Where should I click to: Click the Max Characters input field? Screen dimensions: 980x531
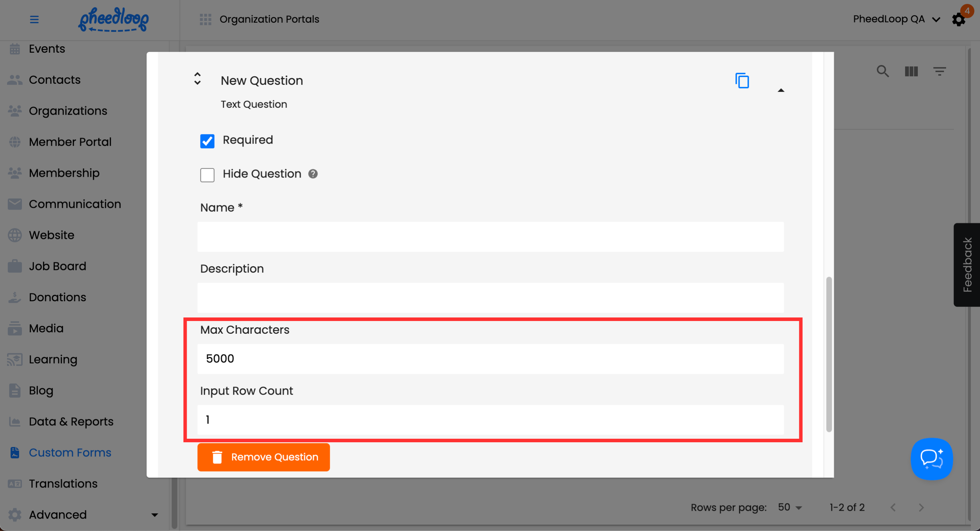[490, 359]
